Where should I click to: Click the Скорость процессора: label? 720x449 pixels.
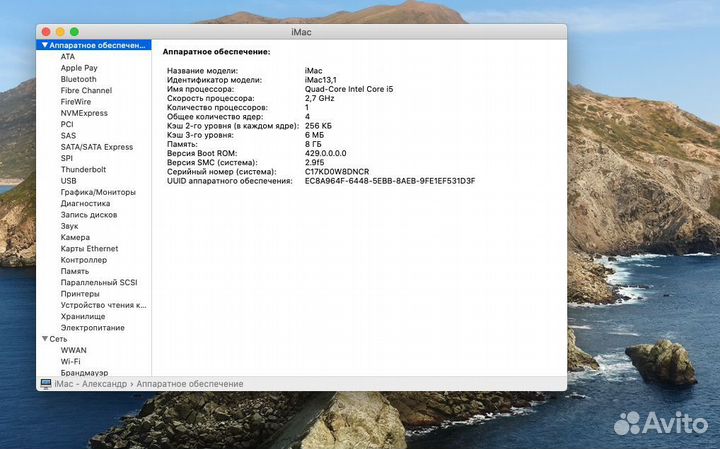(x=211, y=98)
